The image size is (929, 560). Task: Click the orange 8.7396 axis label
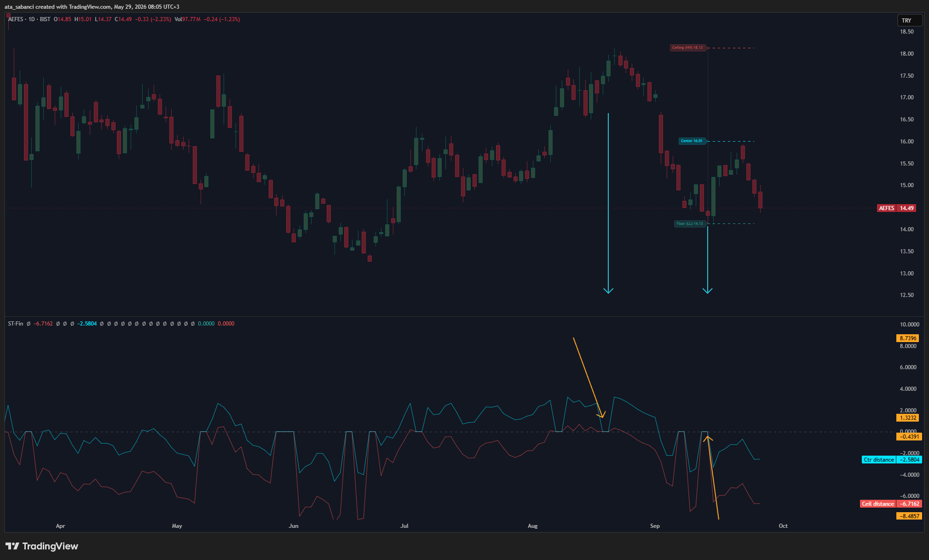point(908,338)
